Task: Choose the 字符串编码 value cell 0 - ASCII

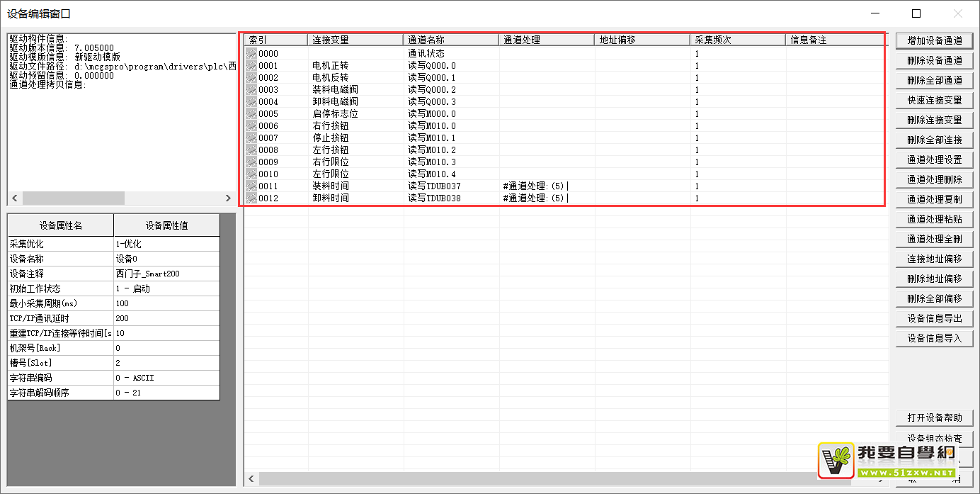Action: click(166, 378)
